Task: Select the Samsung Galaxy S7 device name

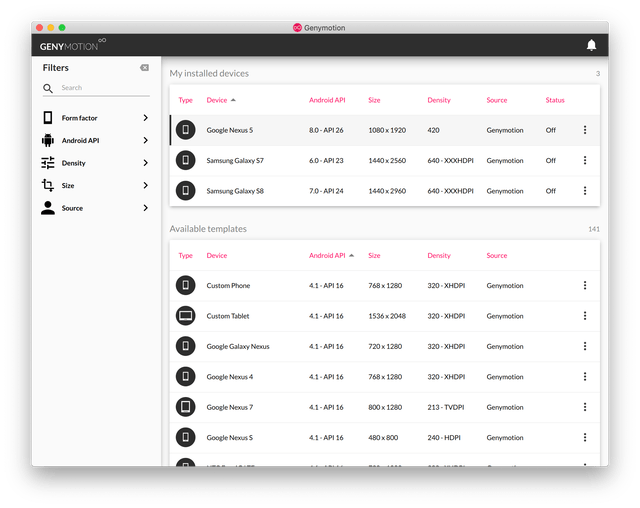Action: pos(235,161)
